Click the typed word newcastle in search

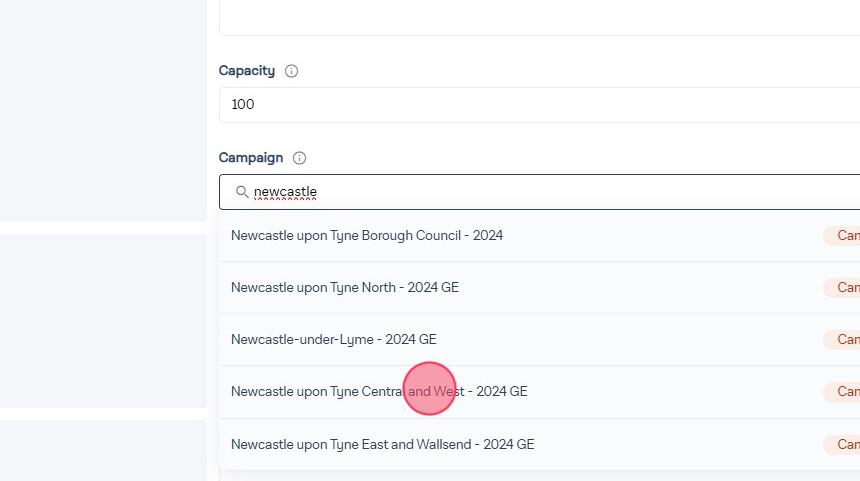pos(285,192)
